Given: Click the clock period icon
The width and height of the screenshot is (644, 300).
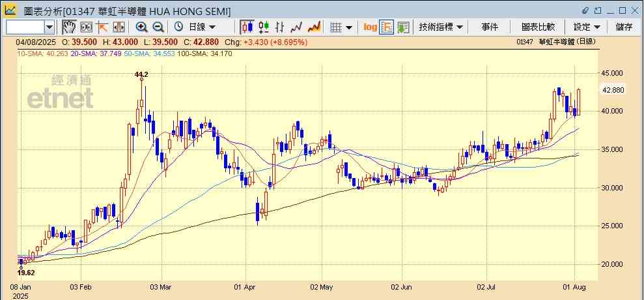Looking at the screenshot, I should pos(178,27).
